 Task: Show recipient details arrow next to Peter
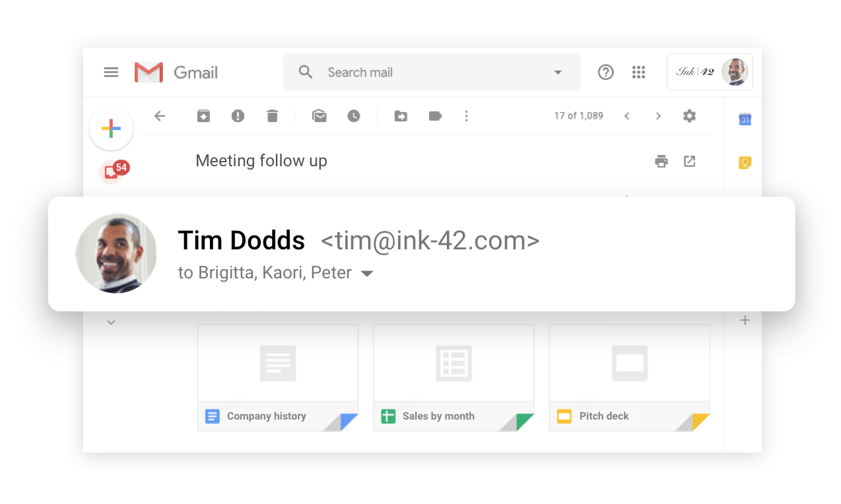pos(367,274)
